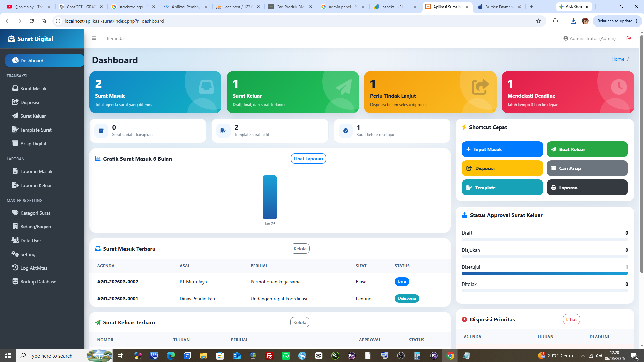Open FileZilla from the taskbar
This screenshot has width=644, height=362.
tap(269, 356)
